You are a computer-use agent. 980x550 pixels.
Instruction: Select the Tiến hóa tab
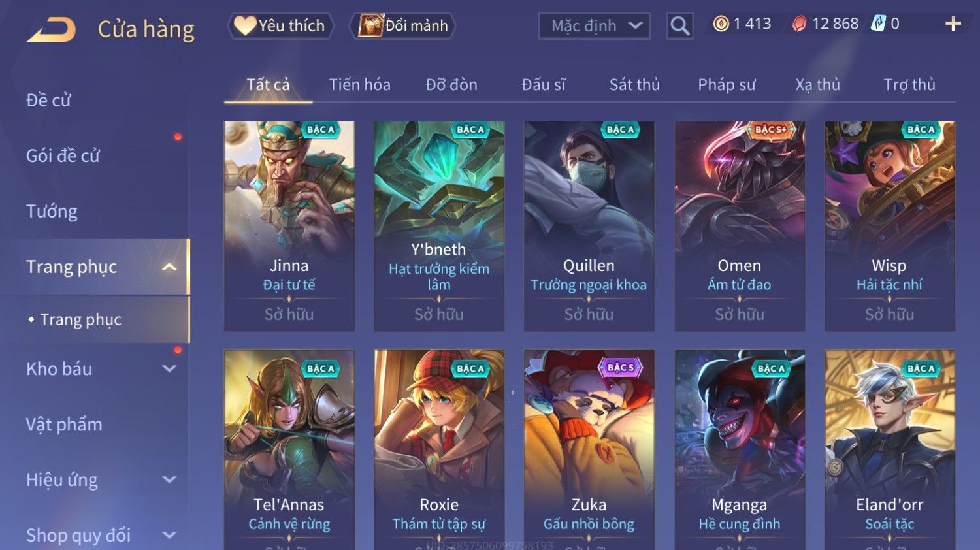tap(359, 84)
